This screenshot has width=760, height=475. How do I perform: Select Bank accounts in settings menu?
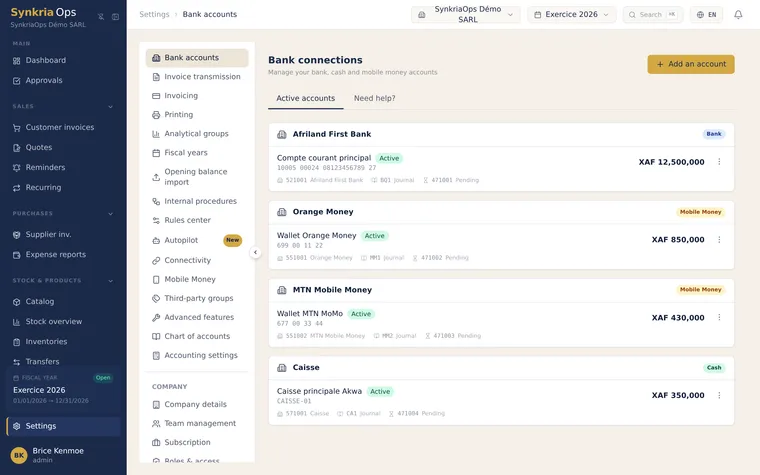coord(197,58)
